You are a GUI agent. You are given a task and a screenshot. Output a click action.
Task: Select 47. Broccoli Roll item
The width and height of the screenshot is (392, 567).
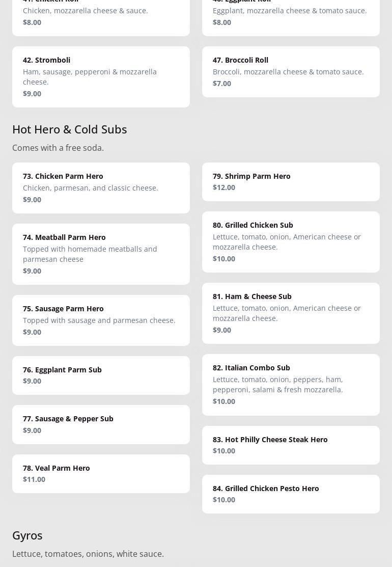click(x=291, y=71)
